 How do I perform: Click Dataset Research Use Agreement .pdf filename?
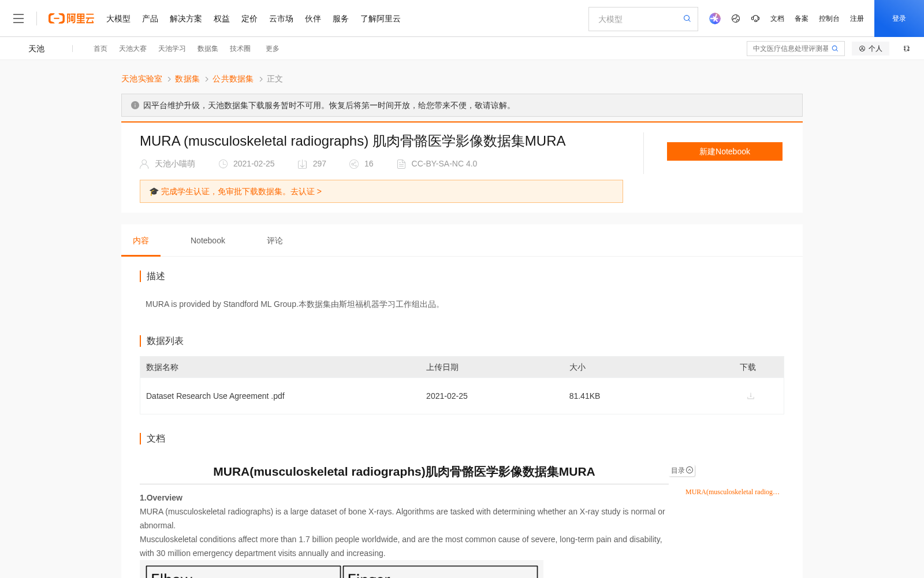pos(215,396)
